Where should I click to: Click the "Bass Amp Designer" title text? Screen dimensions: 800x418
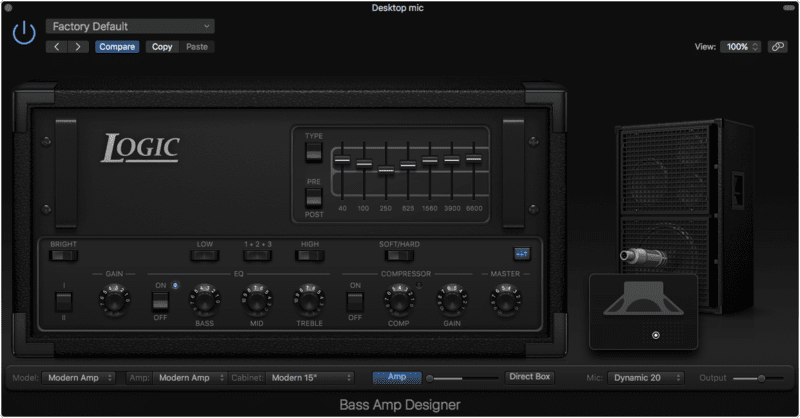click(400, 405)
